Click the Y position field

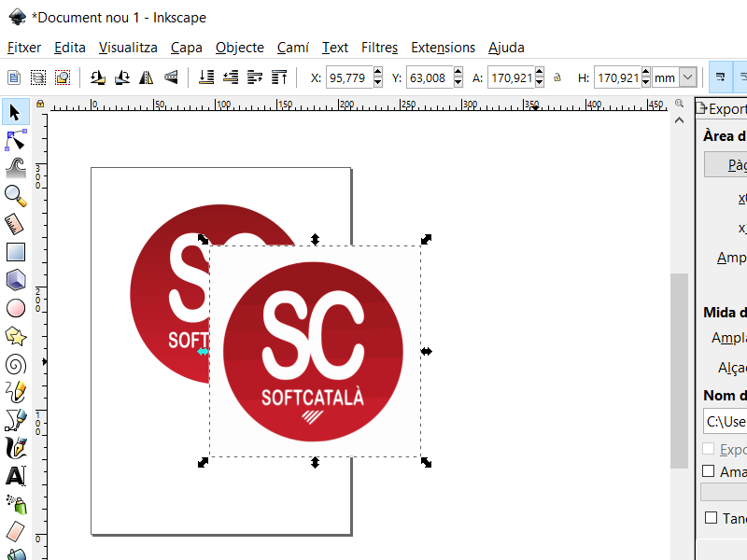tap(430, 77)
